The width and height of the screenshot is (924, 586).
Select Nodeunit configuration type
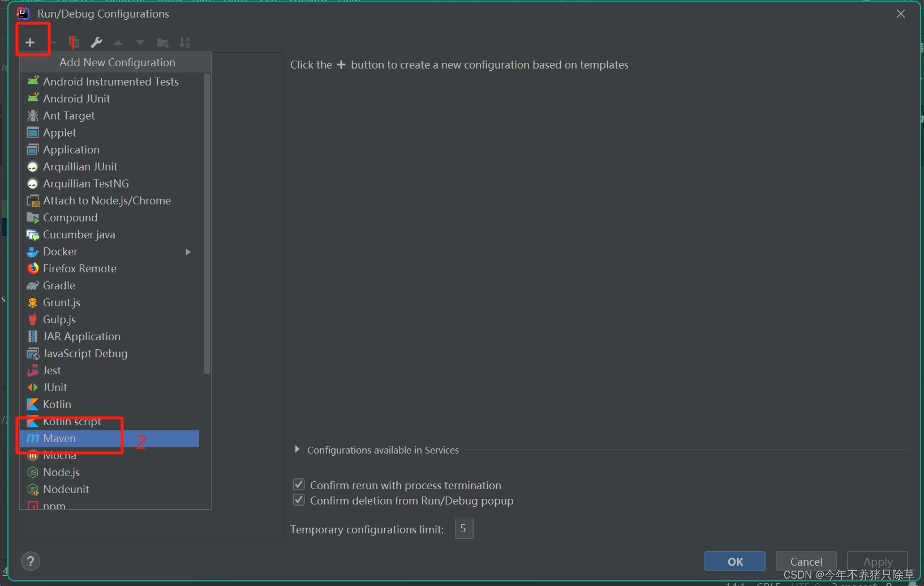point(110,489)
